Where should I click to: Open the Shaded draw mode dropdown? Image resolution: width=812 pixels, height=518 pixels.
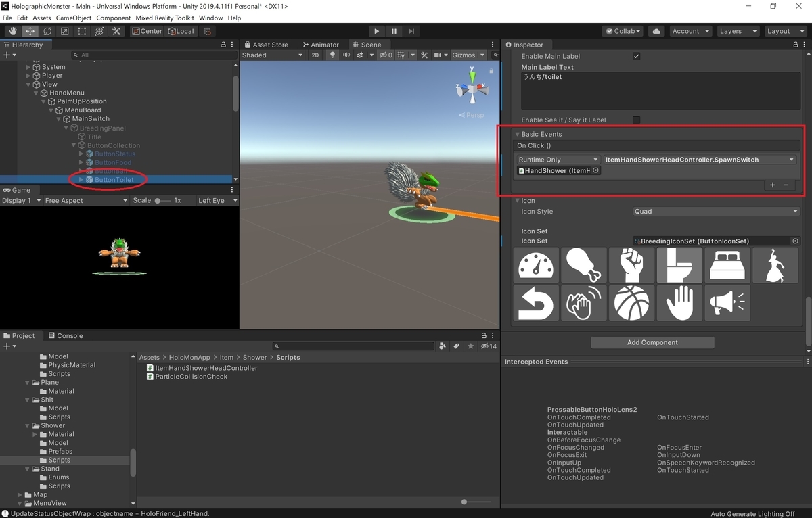pos(273,55)
